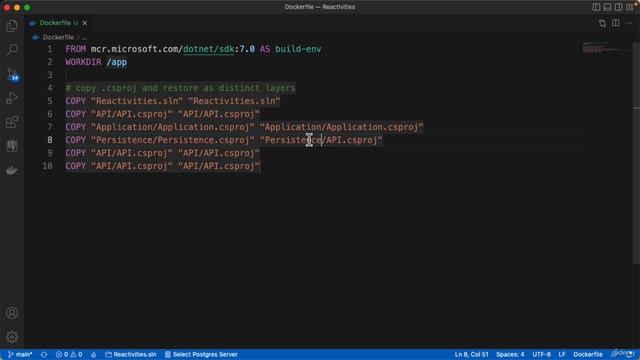The height and width of the screenshot is (360, 640).
Task: Click line number 3 in gutter
Action: [x=50, y=75]
